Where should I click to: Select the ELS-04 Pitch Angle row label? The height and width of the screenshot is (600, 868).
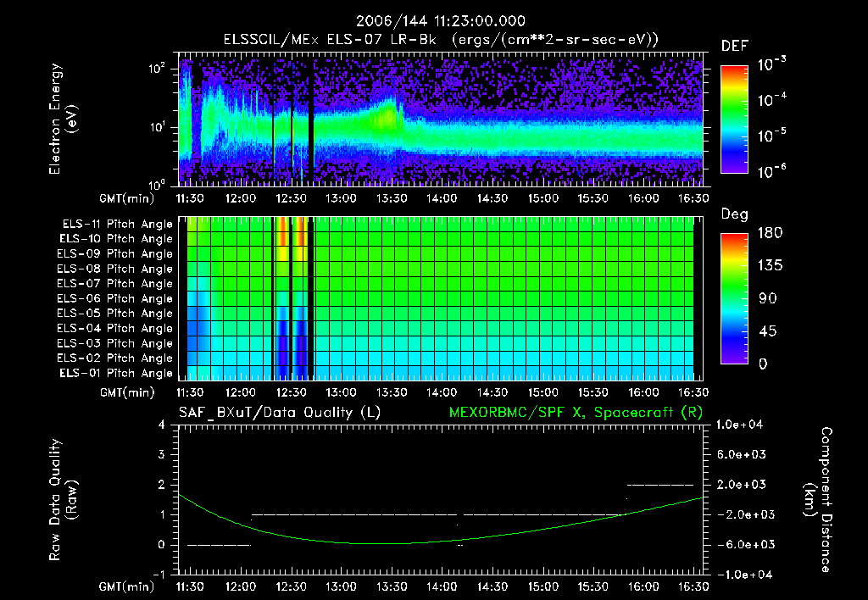pyautogui.click(x=115, y=328)
